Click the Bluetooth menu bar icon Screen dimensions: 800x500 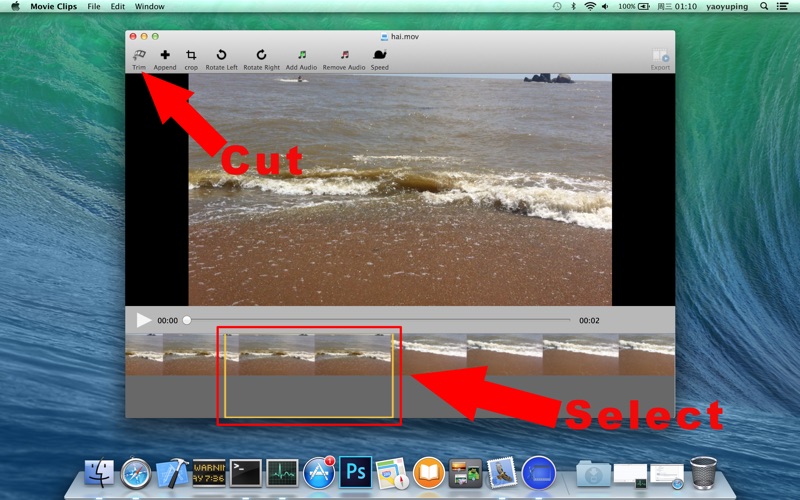pyautogui.click(x=573, y=6)
